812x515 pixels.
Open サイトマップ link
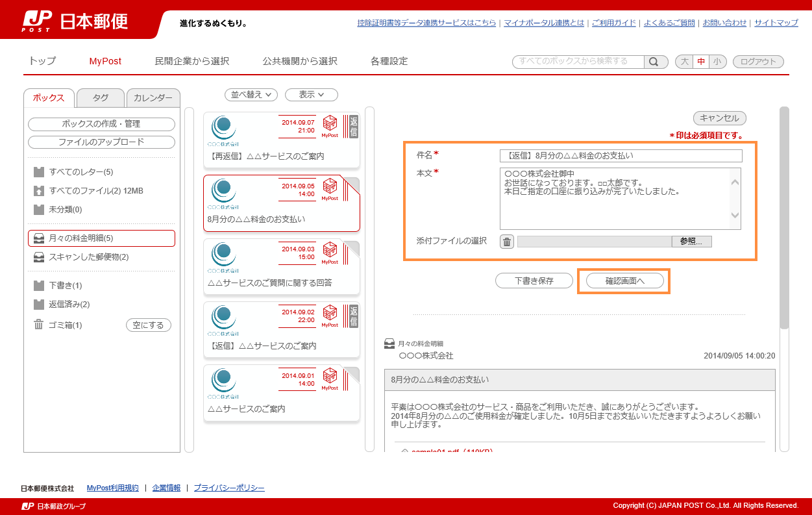776,23
